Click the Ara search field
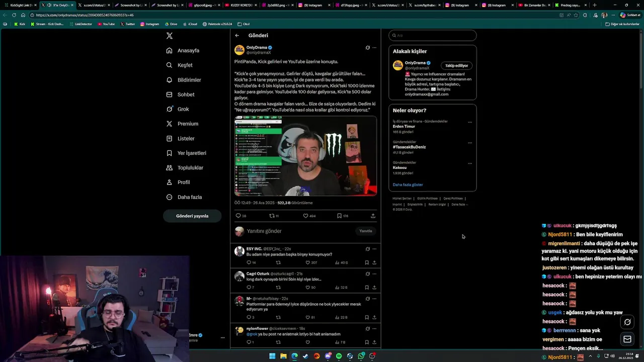 [x=433, y=36]
